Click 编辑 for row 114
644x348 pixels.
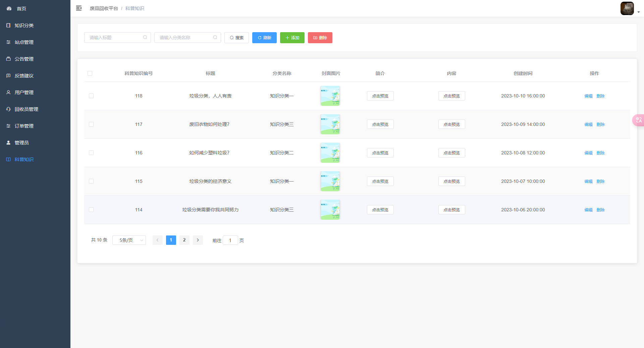588,210
